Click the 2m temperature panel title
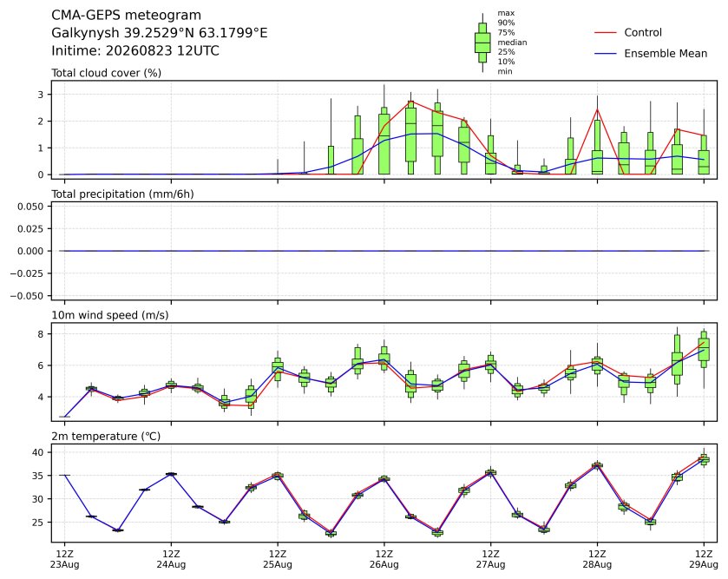The image size is (728, 579). pos(106,437)
